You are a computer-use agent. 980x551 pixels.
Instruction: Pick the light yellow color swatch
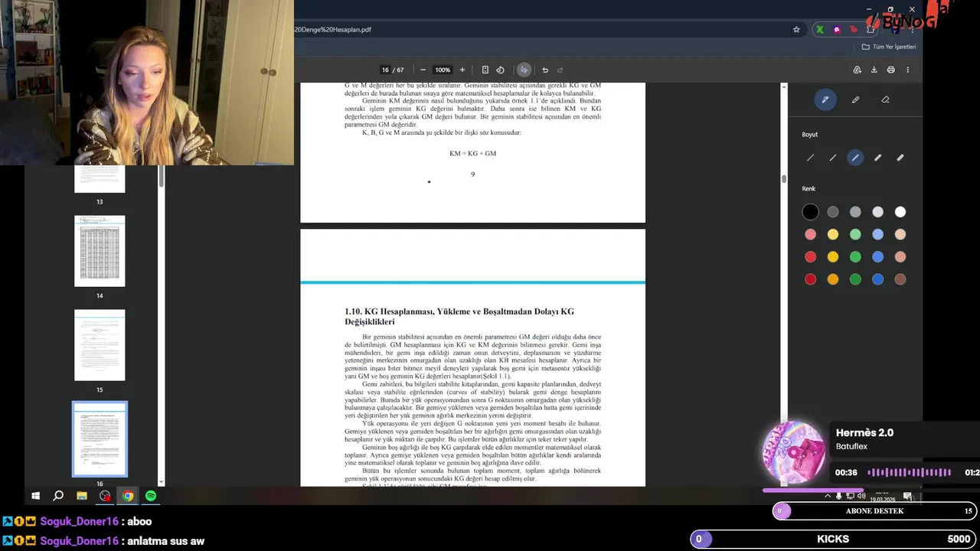pos(833,234)
